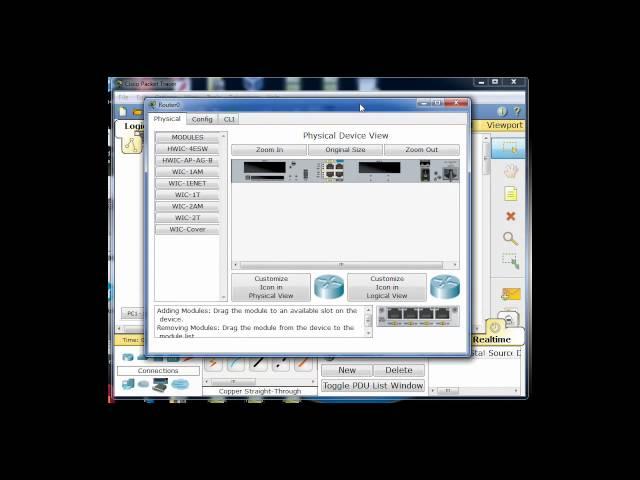Select WIC-2T module
Screen dimensions: 640x480
(x=187, y=218)
